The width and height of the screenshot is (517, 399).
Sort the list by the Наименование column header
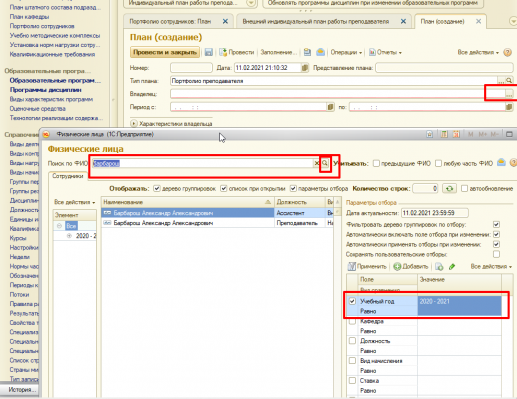pyautogui.click(x=187, y=202)
